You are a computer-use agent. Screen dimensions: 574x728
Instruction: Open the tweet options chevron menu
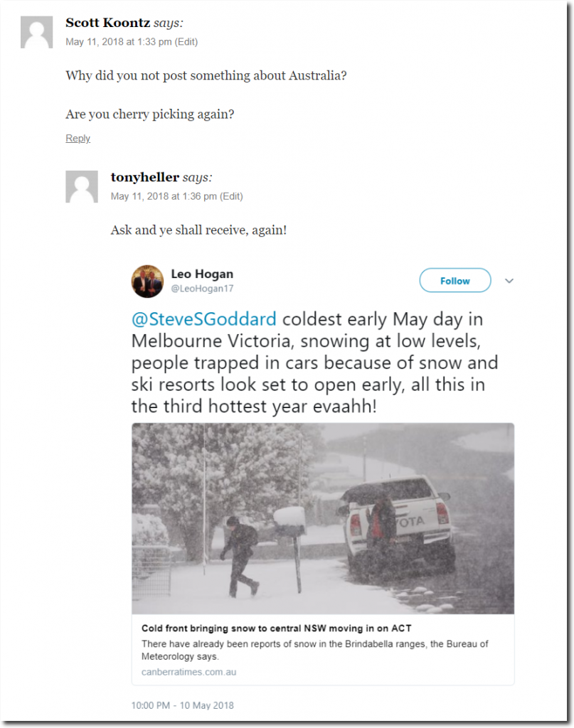tap(509, 281)
